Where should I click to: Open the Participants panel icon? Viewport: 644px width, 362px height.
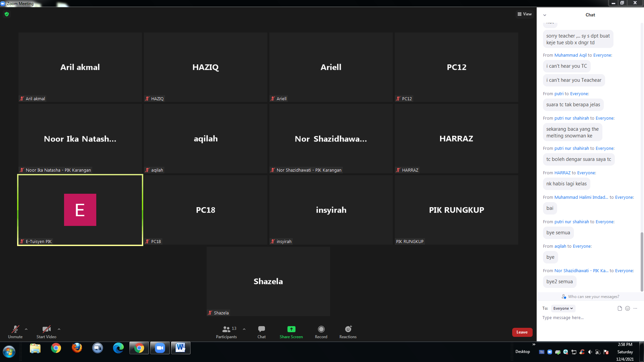click(x=226, y=329)
